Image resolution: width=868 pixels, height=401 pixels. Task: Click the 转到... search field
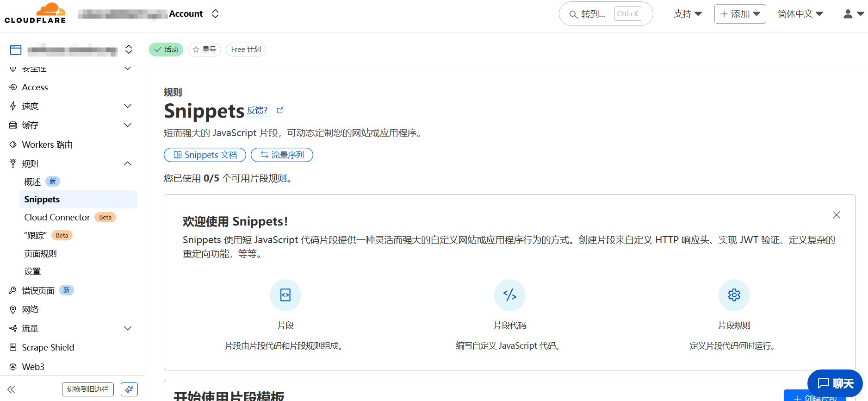tap(605, 14)
